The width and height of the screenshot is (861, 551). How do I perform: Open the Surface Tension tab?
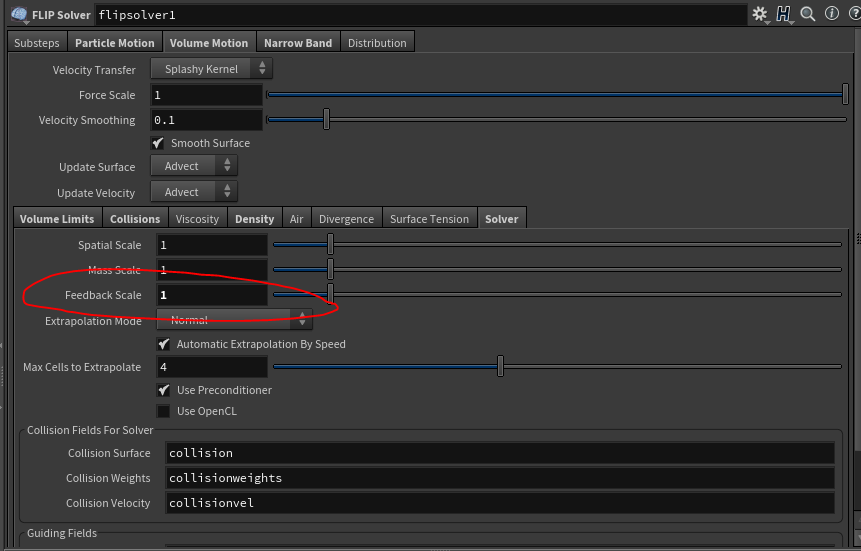click(x=429, y=219)
